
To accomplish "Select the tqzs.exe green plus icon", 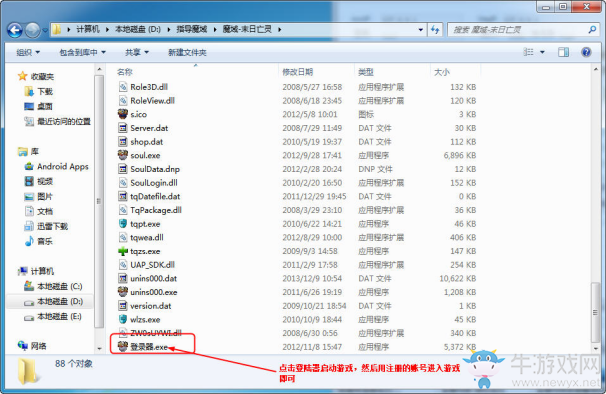I will pos(123,251).
